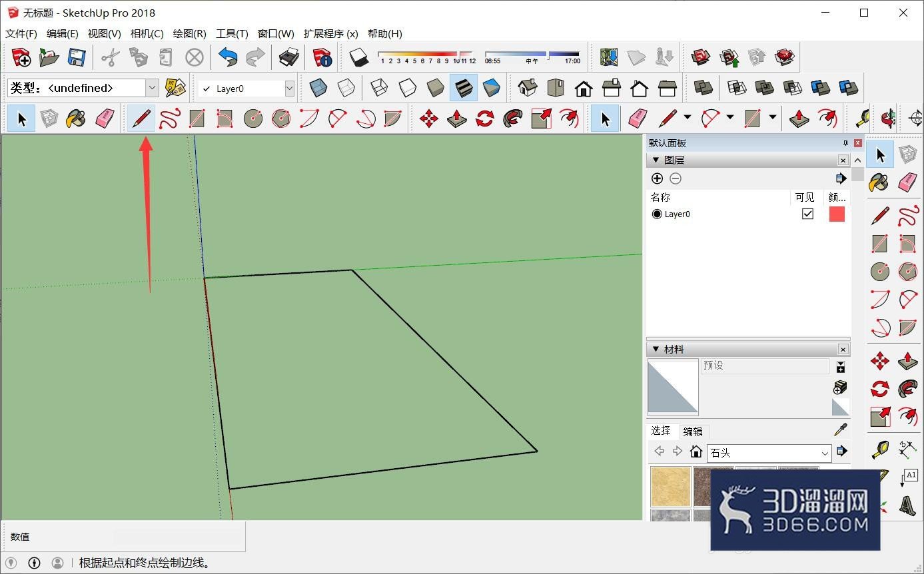Create a new model file
The width and height of the screenshot is (924, 574).
(x=22, y=57)
